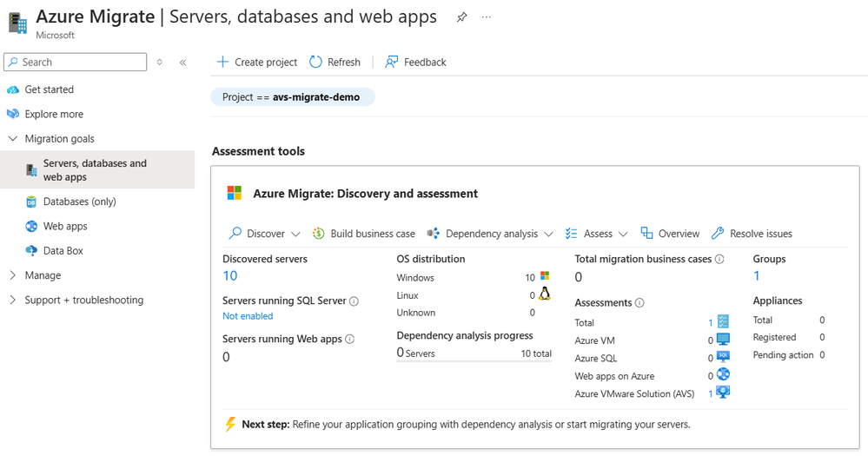Screen dimensions: 868x456
Task: Click info icon beside migration business cases
Action: tap(719, 259)
